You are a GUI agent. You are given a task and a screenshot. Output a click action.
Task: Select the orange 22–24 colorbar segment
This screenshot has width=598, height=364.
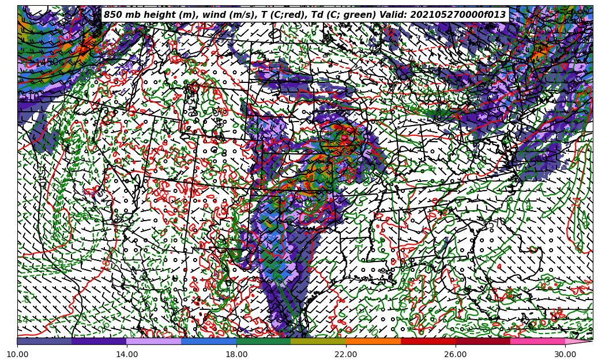point(373,341)
